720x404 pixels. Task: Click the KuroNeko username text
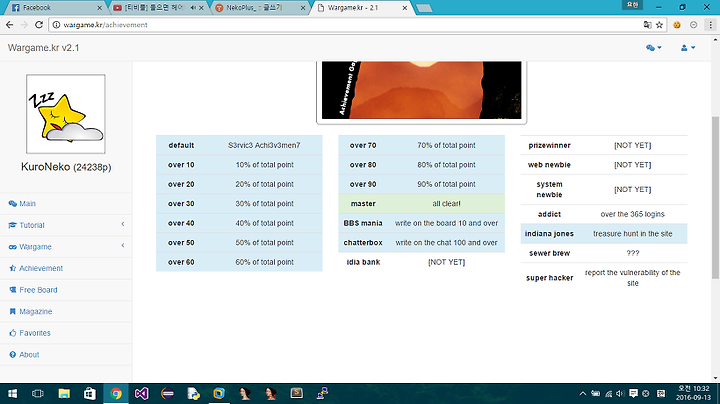tap(45, 167)
